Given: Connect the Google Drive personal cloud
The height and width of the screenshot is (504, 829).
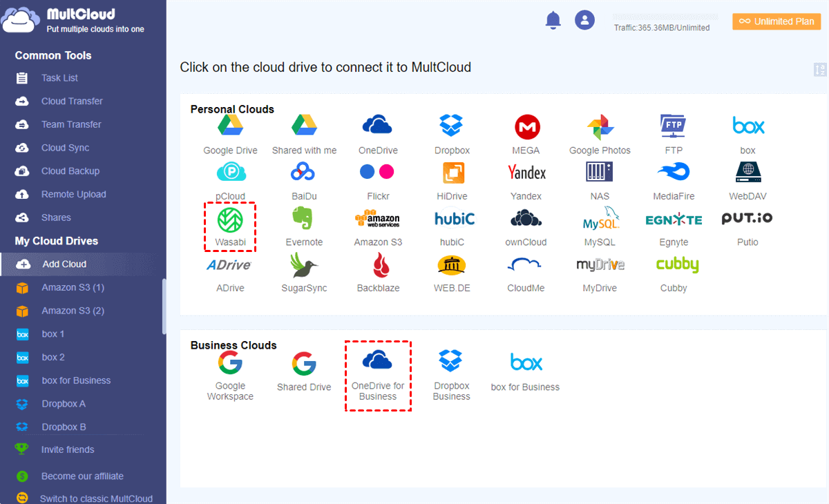Looking at the screenshot, I should point(230,126).
